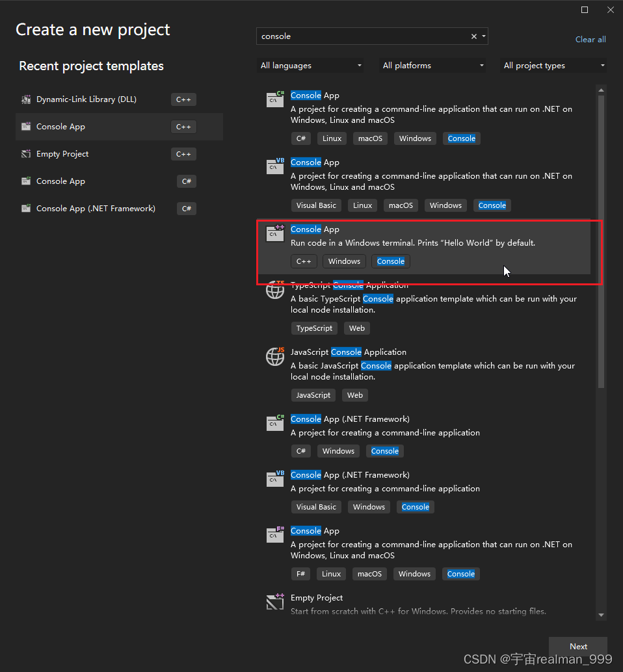Click the recent Empty Project icon
Screen dimensions: 623x672
point(26,154)
